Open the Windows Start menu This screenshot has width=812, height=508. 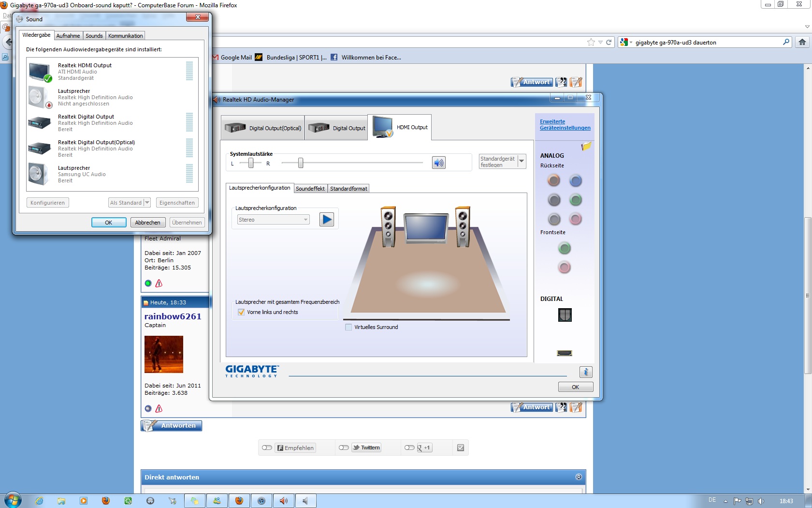point(13,500)
